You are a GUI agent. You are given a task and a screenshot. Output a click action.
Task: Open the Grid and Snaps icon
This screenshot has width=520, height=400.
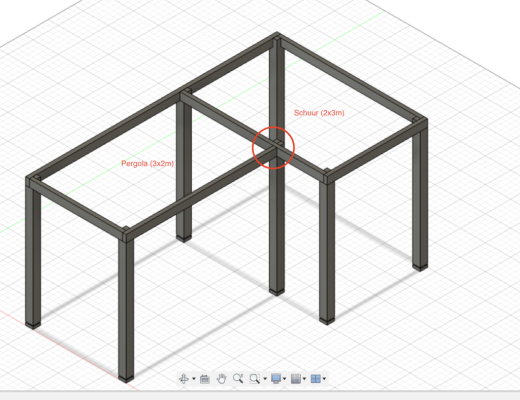click(x=296, y=379)
